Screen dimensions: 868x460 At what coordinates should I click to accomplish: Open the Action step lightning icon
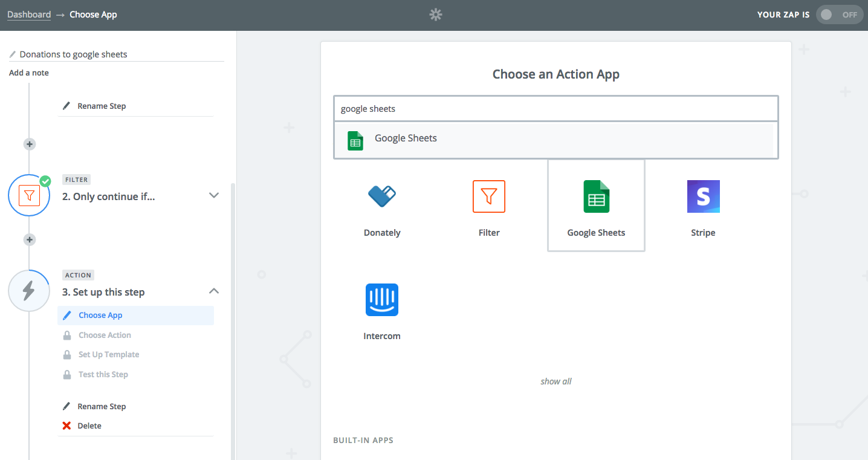point(29,291)
